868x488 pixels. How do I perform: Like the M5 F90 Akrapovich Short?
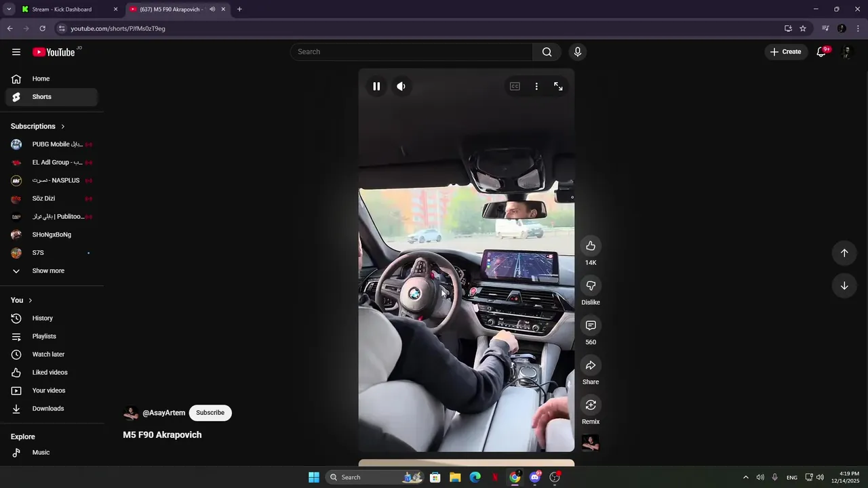(x=591, y=246)
